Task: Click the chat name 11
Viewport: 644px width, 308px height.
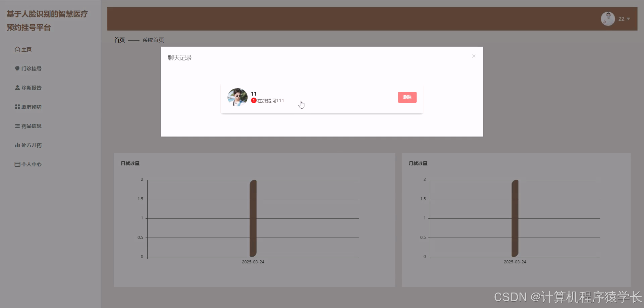Action: tap(254, 94)
